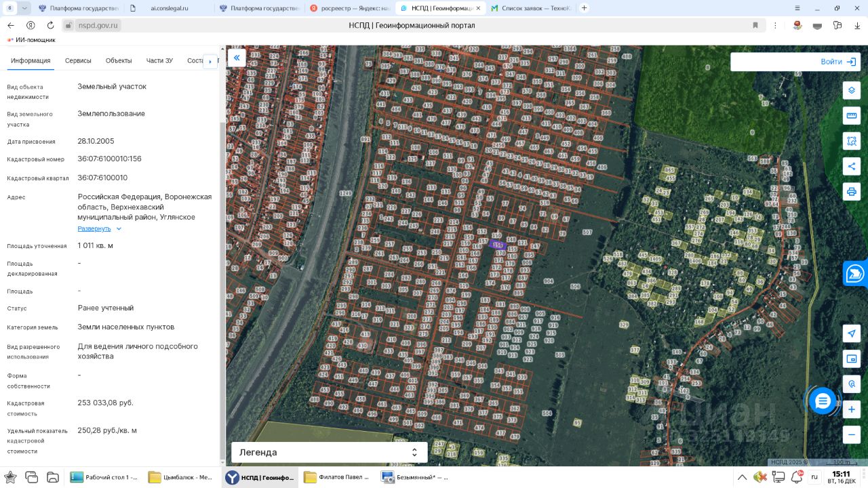Click the Земли населенных пунктов category text
This screenshot has height=488, width=868.
126,327
